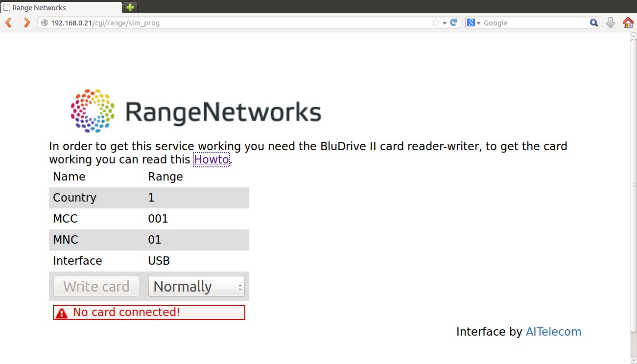Click the browser forward arrow

(x=27, y=23)
